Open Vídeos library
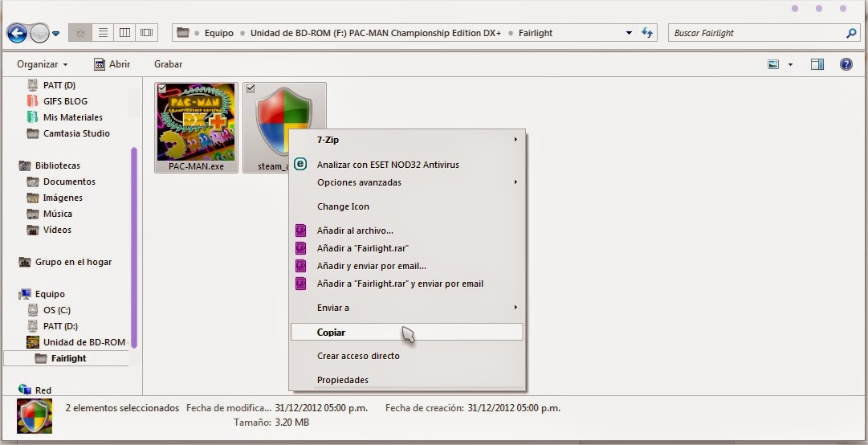Viewport: 868px width, 445px height. tap(57, 230)
